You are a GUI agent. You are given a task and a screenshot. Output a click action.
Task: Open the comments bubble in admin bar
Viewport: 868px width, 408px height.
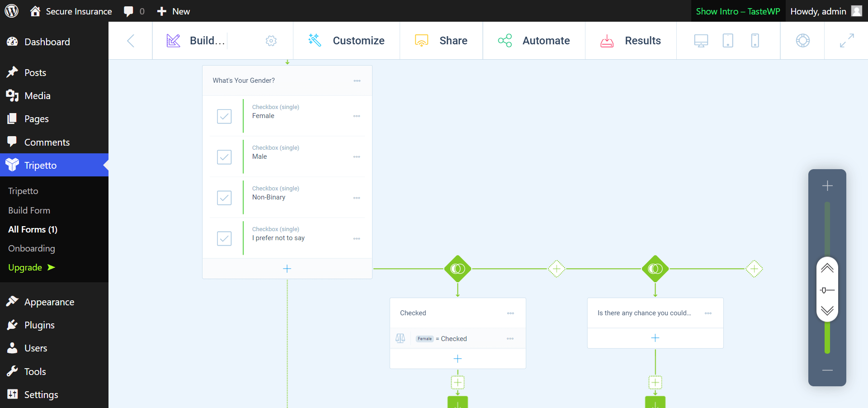pos(134,11)
